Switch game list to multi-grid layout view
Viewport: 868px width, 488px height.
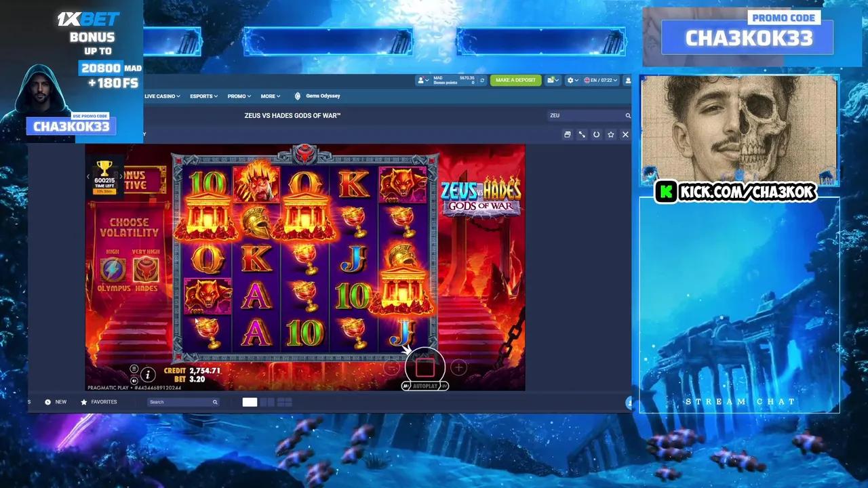pyautogui.click(x=284, y=401)
